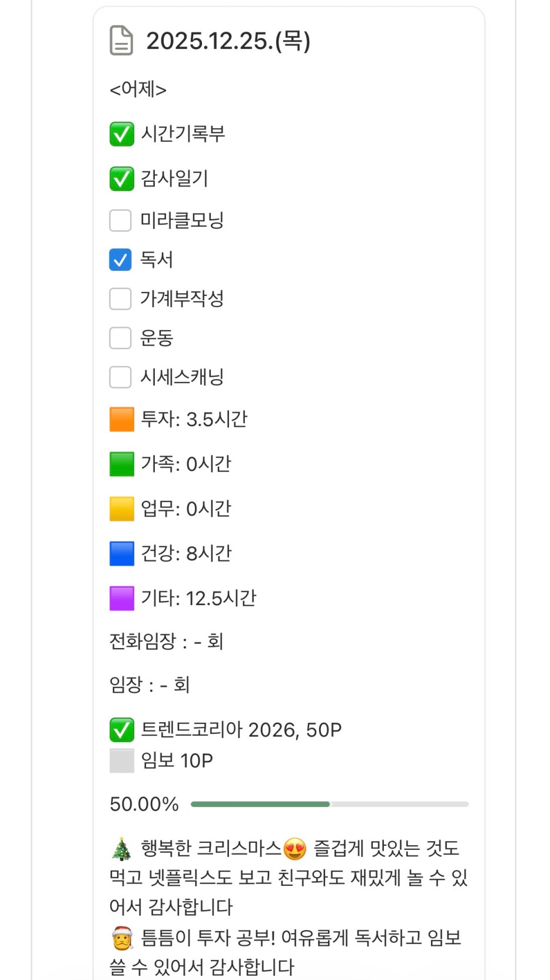Image resolution: width=550 pixels, height=980 pixels.
Task: Click the green check emoji beside 감사일기
Action: (x=121, y=178)
